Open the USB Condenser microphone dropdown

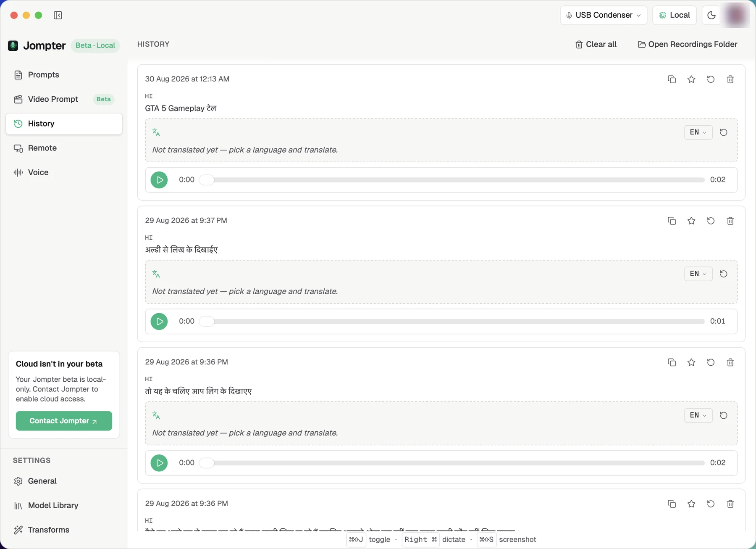pyautogui.click(x=604, y=15)
